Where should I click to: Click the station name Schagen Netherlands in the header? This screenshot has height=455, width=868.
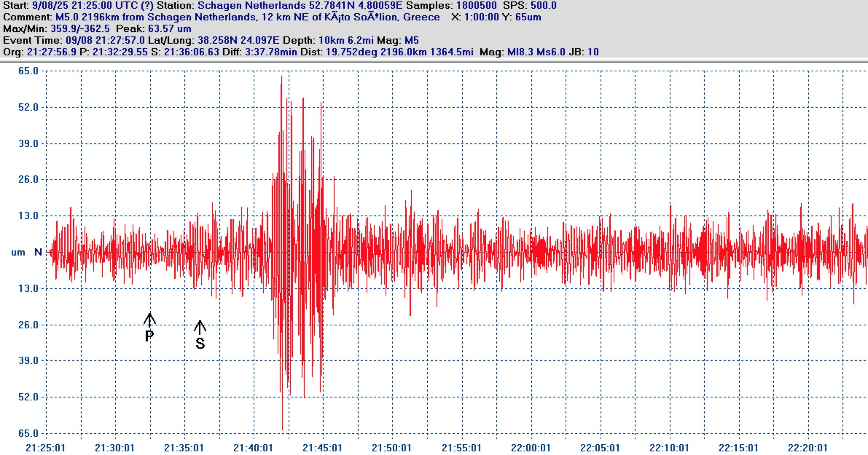click(251, 6)
